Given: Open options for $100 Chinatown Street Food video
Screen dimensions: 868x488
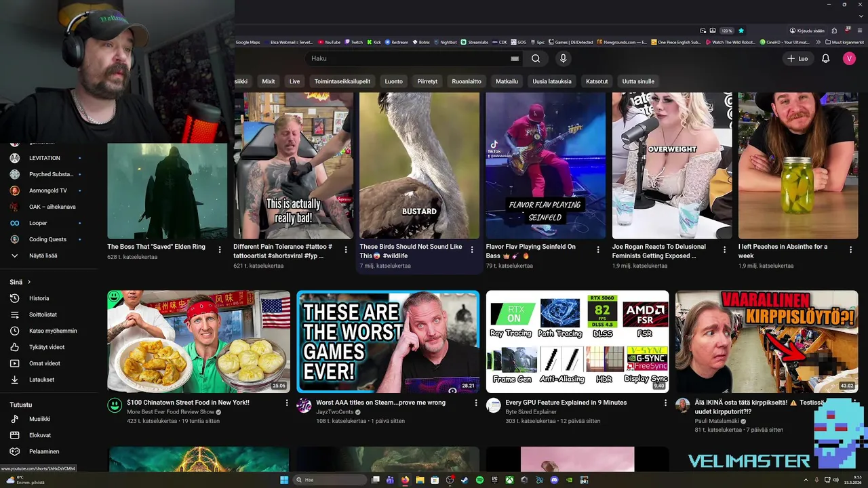Looking at the screenshot, I should (x=287, y=403).
